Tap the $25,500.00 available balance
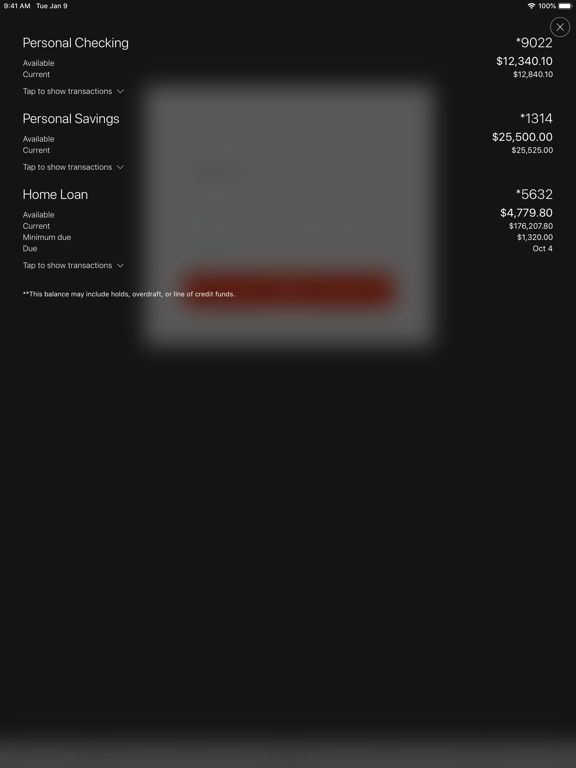 tap(522, 137)
